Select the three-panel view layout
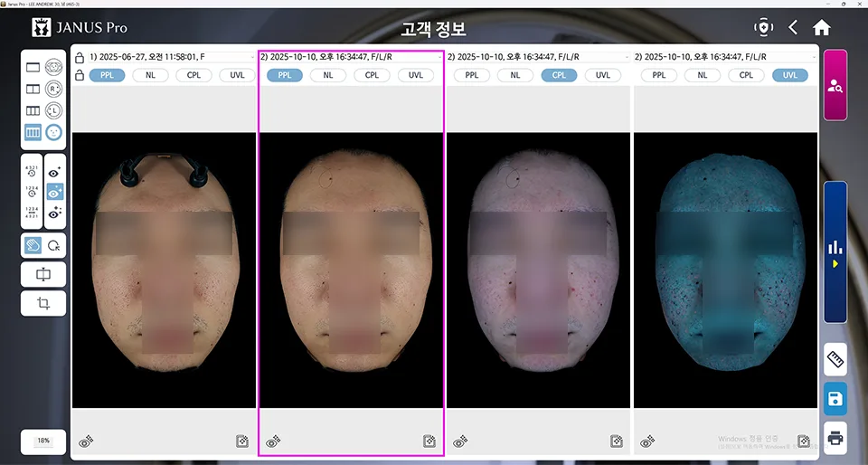Screen dimensions: 868x465 [33, 110]
